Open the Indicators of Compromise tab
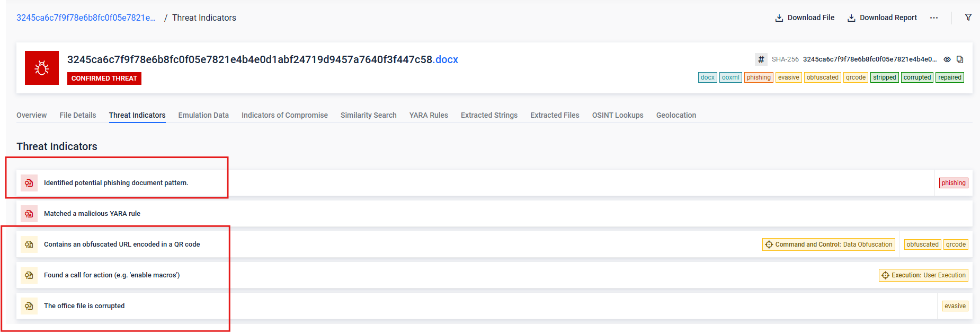980x332 pixels. (x=284, y=115)
